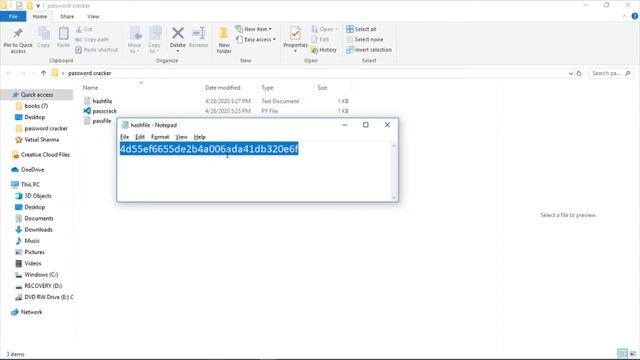Sort files by Size column
The width and height of the screenshot is (640, 360).
click(x=322, y=87)
